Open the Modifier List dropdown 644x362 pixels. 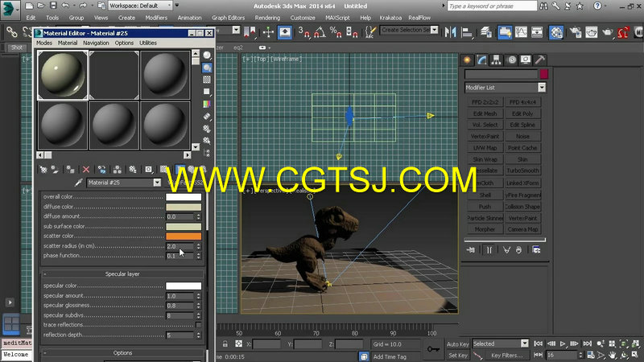506,88
